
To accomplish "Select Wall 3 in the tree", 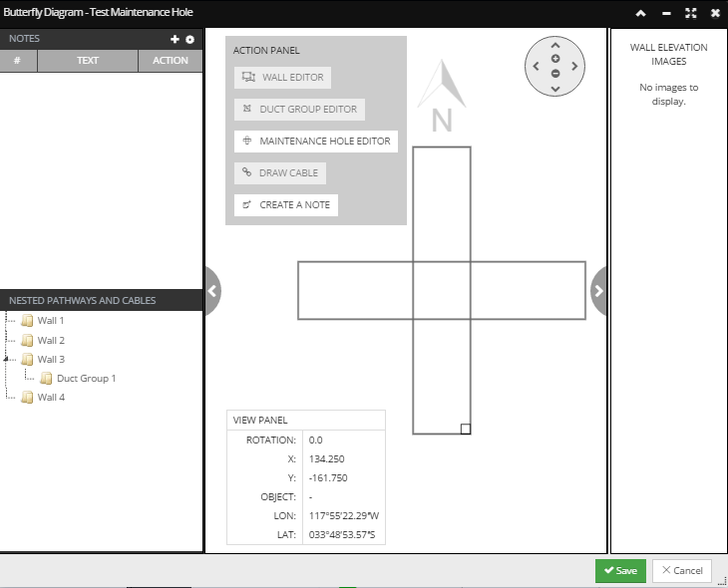I will tap(51, 360).
